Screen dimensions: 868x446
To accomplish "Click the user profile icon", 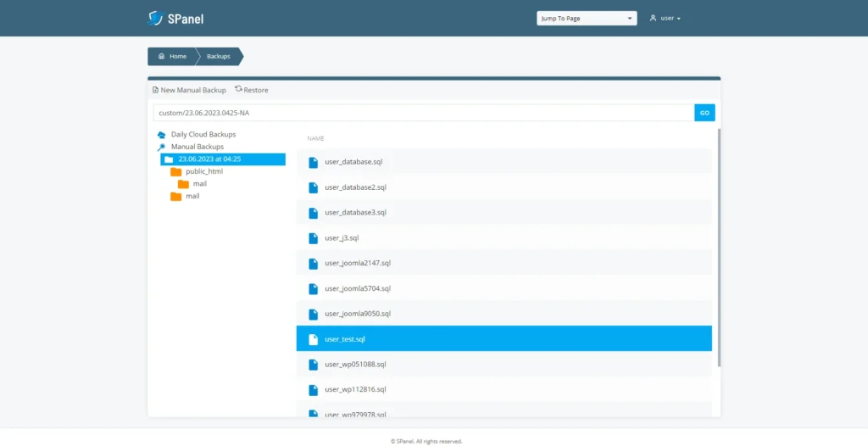I will (654, 19).
